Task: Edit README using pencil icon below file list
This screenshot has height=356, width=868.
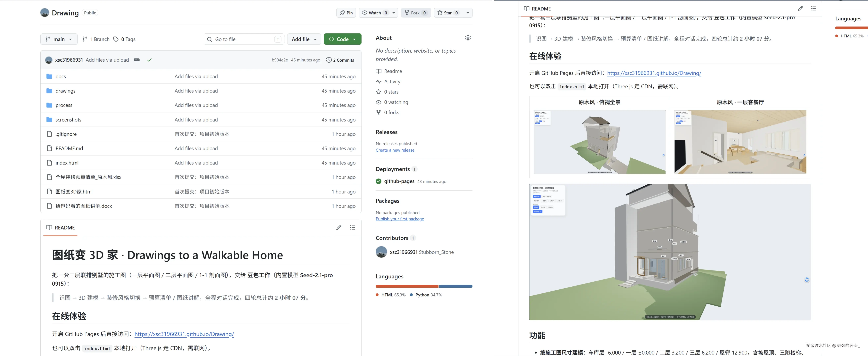Action: click(339, 227)
